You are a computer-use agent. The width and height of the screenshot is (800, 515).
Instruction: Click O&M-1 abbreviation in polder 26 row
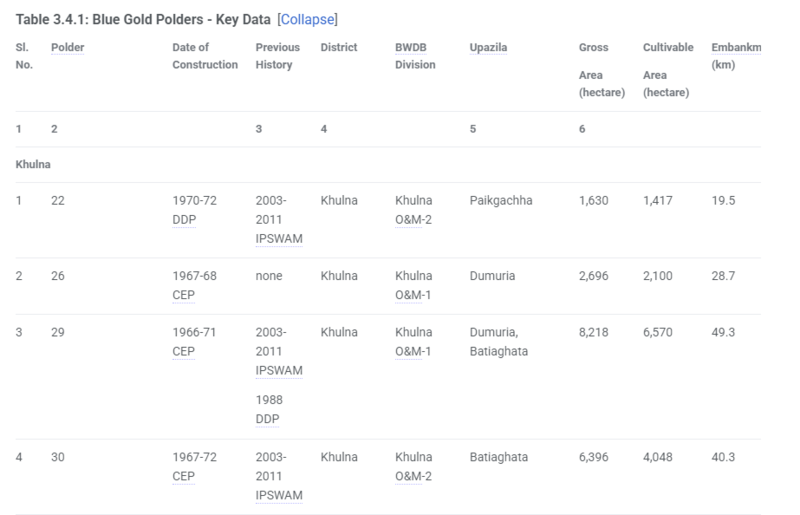[x=413, y=295]
